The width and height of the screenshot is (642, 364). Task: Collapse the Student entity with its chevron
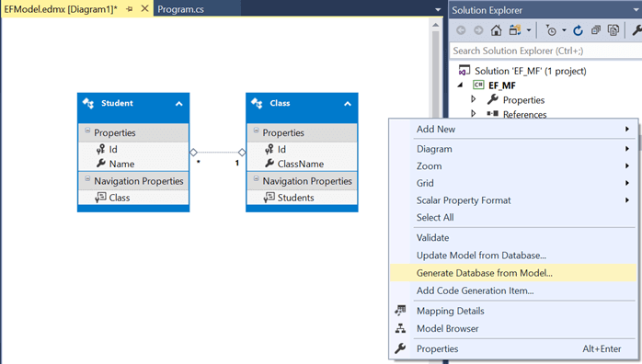click(x=179, y=104)
